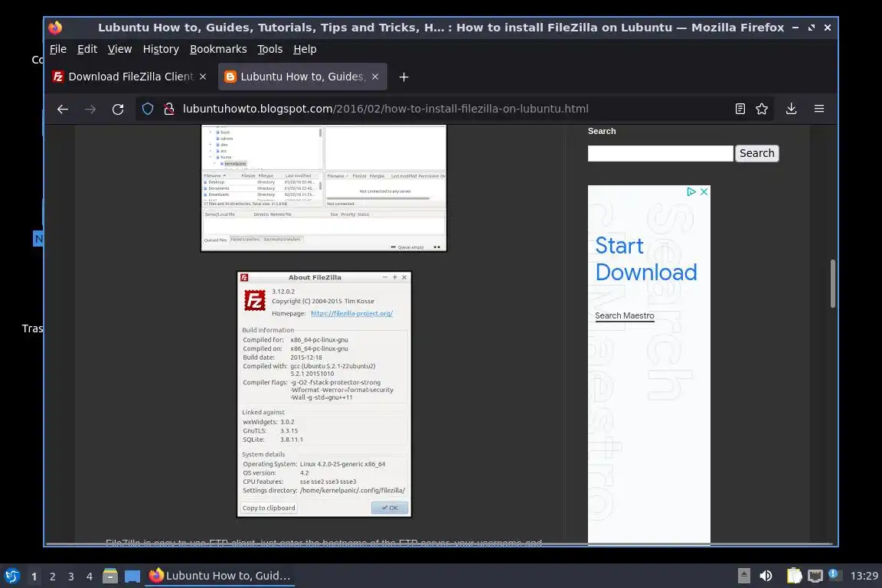Select the Firefox taskbar window entry
Screen dimensions: 882x588
(220, 576)
